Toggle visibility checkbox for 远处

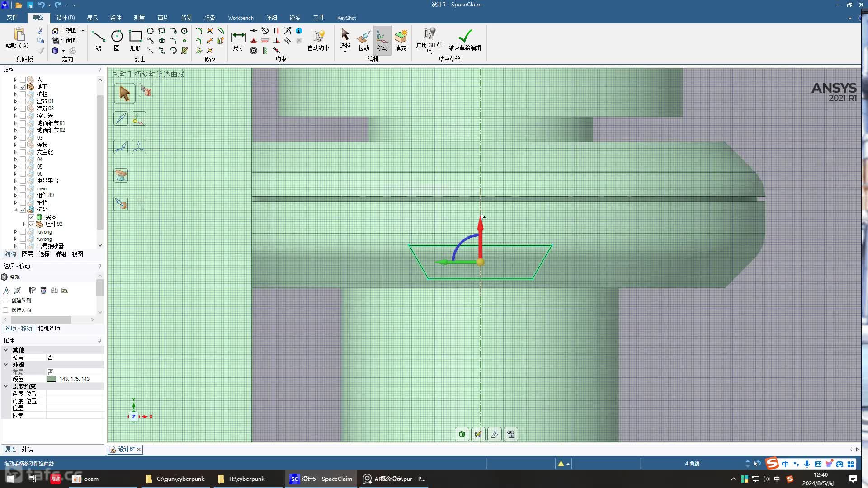coord(23,210)
